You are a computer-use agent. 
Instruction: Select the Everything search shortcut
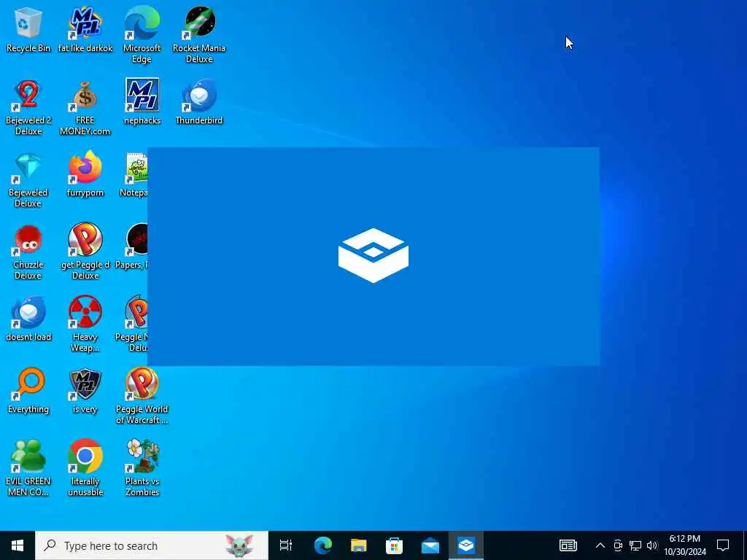[28, 391]
